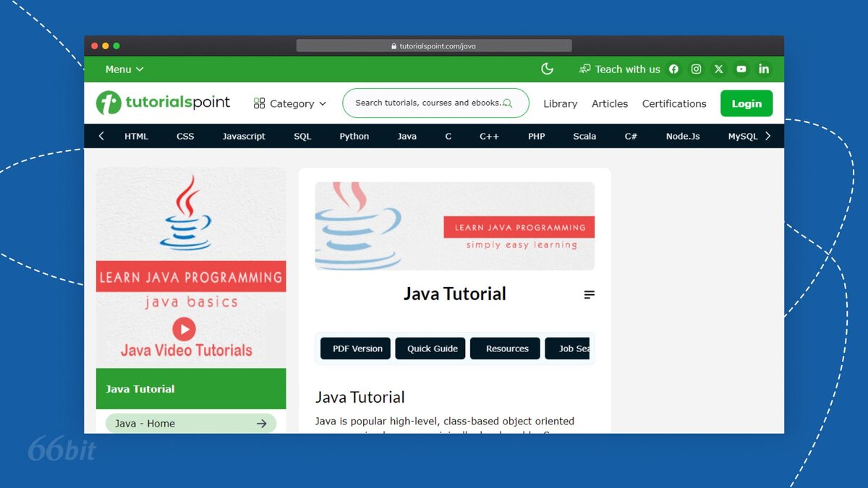Toggle dark mode moon icon
This screenshot has height=488, width=868.
click(x=548, y=69)
